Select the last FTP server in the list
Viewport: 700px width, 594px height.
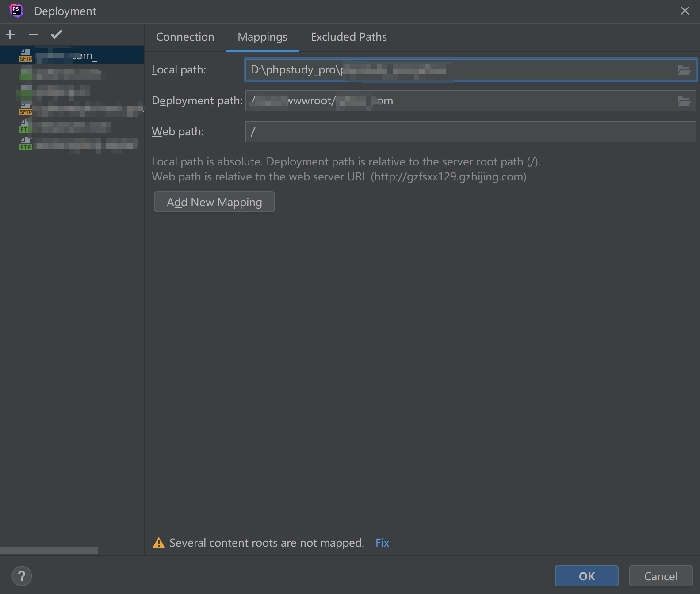[x=72, y=144]
